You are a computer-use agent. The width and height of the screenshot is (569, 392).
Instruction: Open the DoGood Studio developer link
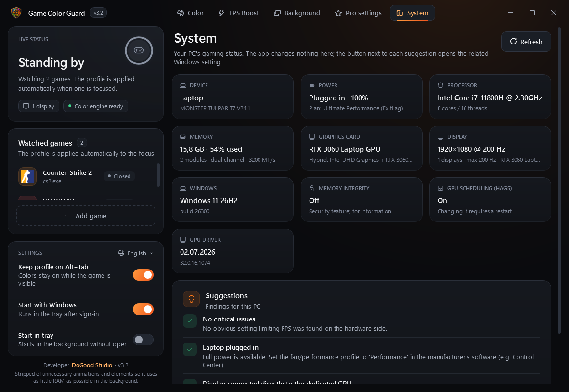point(92,365)
